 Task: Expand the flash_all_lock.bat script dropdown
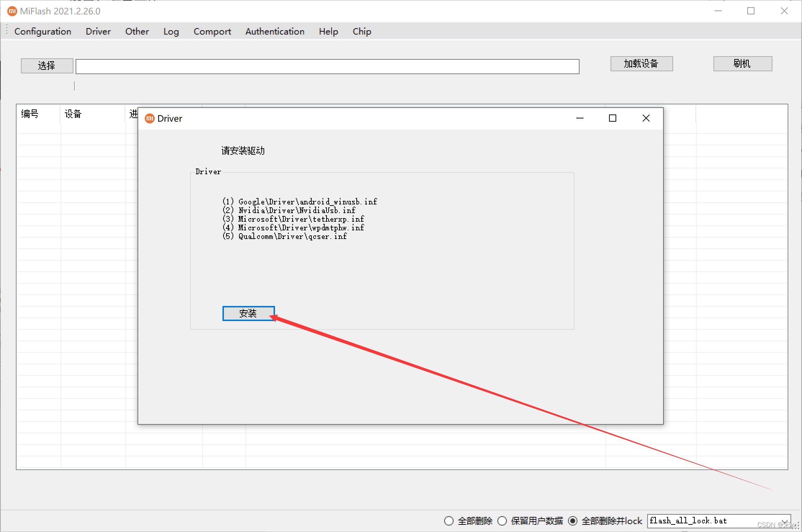785,521
